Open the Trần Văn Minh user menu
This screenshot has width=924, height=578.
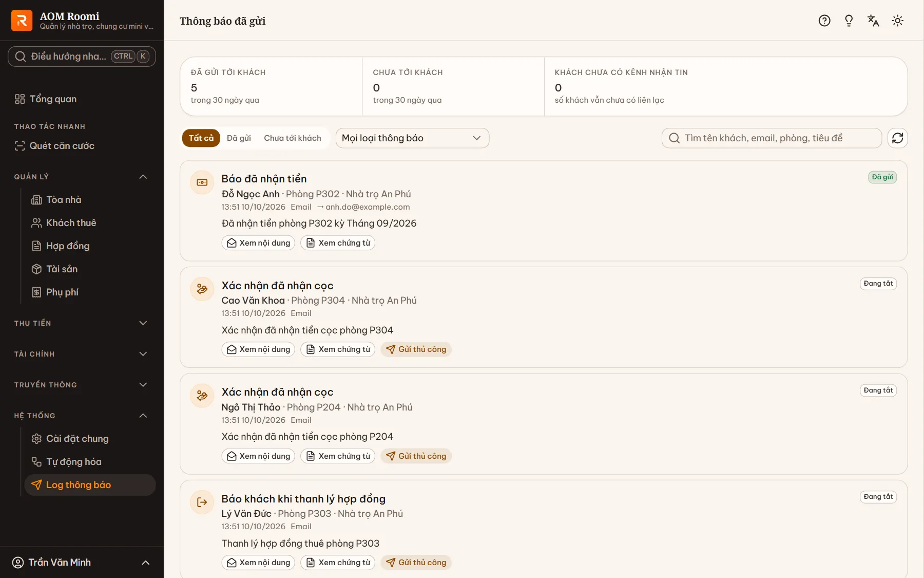point(82,563)
